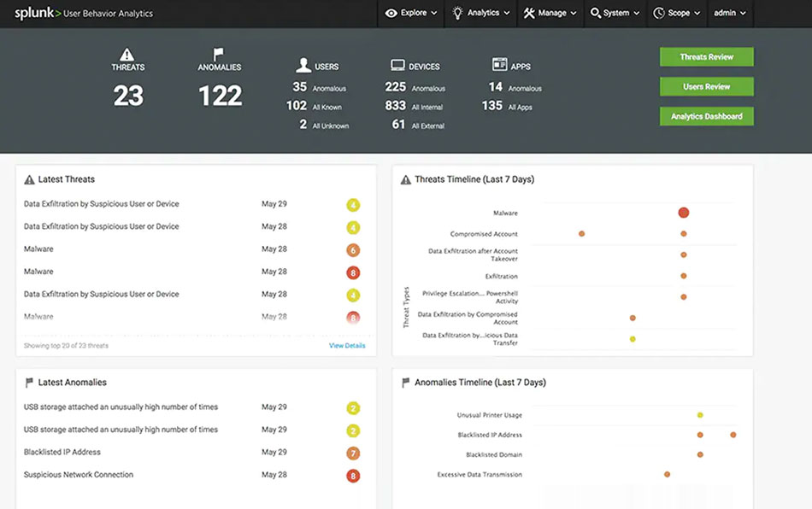Open the Scope dropdown

click(x=677, y=13)
